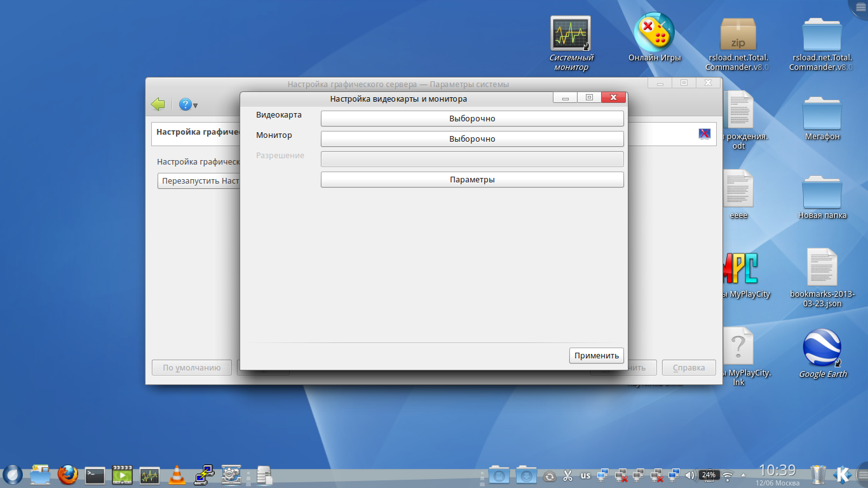Open the green video player panel icon
The image size is (868, 488).
pyautogui.click(x=122, y=475)
